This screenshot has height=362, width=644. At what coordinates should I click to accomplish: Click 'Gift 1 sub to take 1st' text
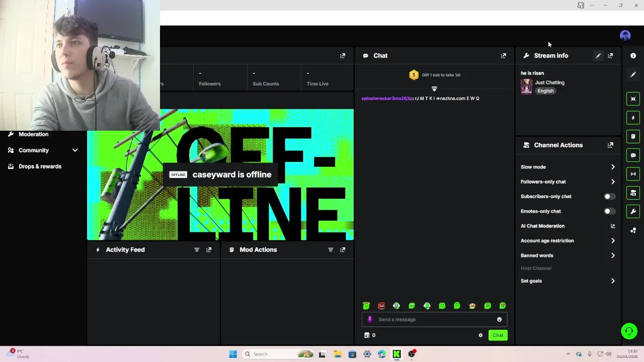441,75
